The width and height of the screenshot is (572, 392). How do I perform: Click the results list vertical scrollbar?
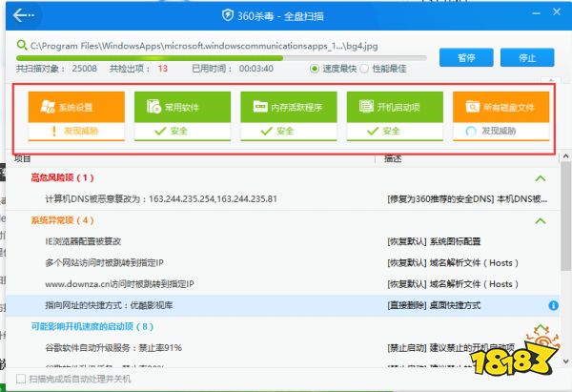pos(565,217)
